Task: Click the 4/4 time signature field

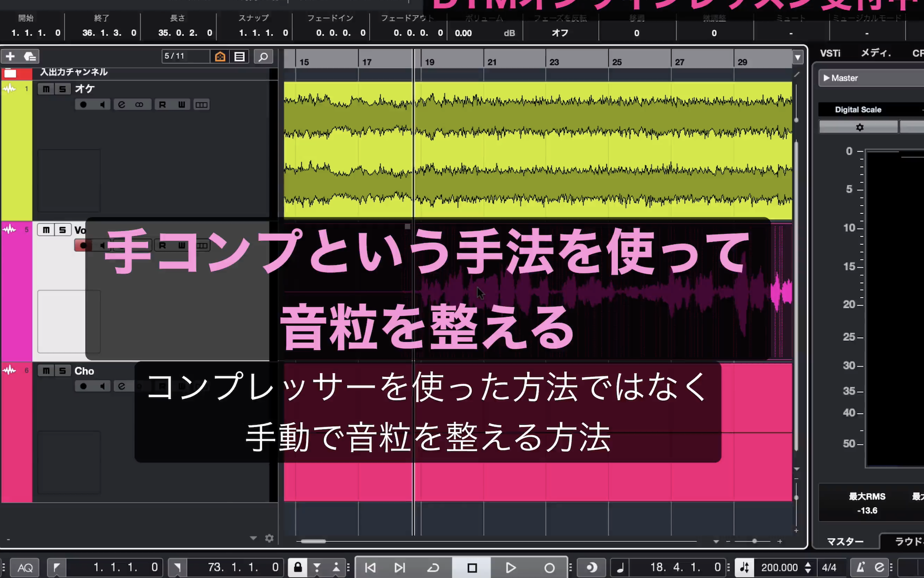Action: [x=829, y=567]
